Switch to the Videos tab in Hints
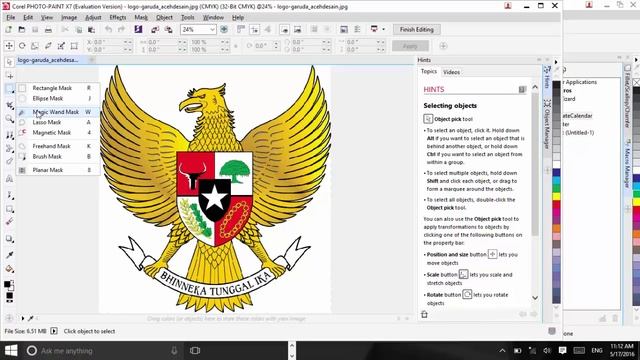This screenshot has width=640, height=360. pos(451,72)
